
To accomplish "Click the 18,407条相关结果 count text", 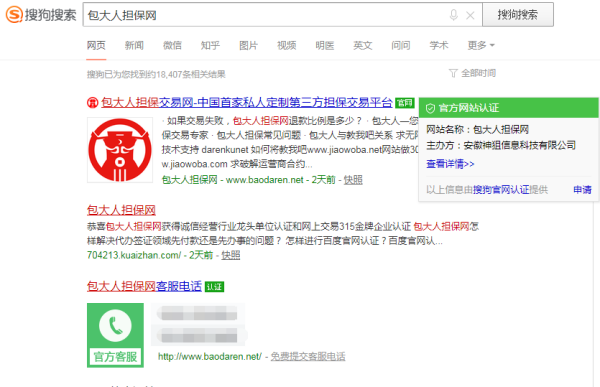I will click(x=191, y=74).
